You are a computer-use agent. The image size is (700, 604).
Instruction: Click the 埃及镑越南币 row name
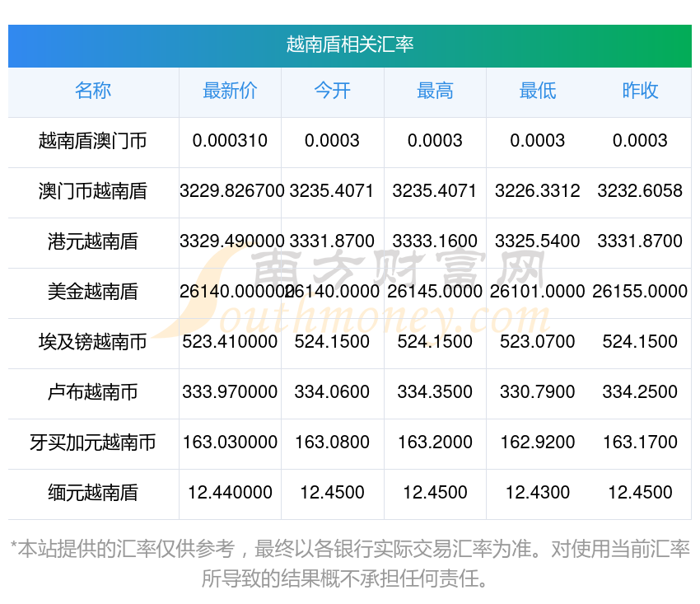click(93, 342)
